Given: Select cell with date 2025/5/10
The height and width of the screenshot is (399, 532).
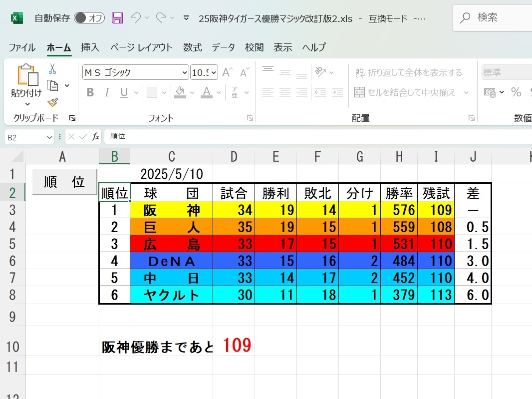Looking at the screenshot, I should tap(171, 174).
